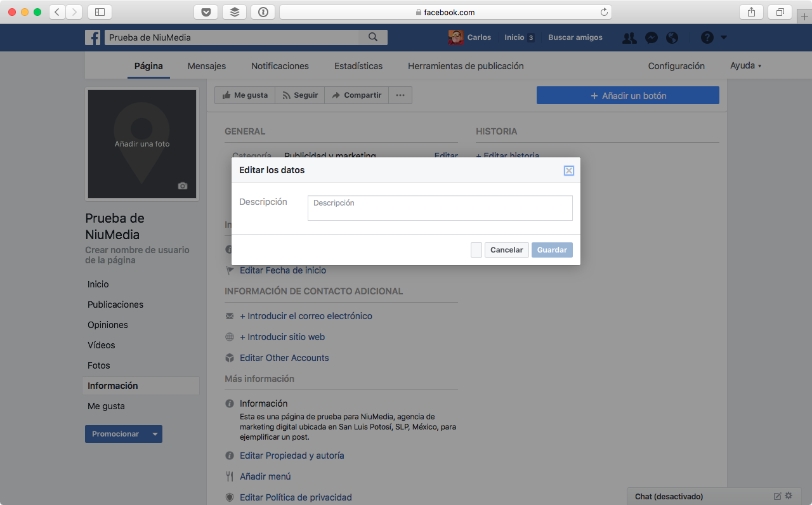The height and width of the screenshot is (505, 812).
Task: Reload the page with the refresh icon
Action: pos(604,12)
